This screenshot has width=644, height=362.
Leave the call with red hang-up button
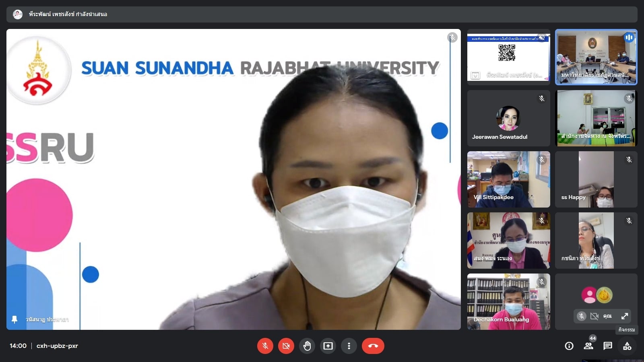373,346
